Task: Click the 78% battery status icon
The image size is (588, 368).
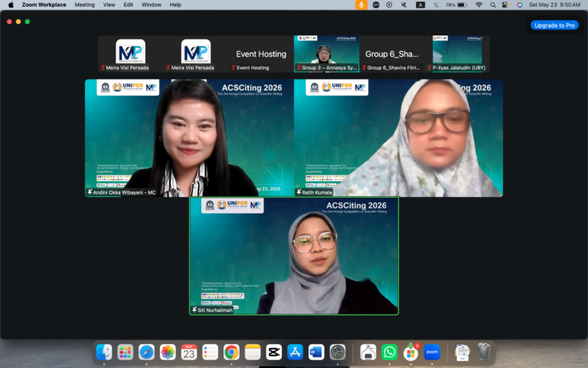Action: pos(456,5)
